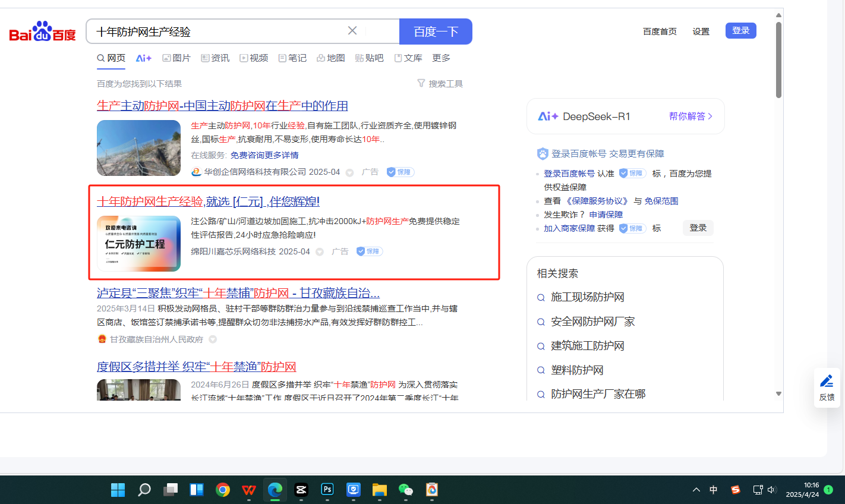Clear the search box with the X icon
The height and width of the screenshot is (504, 845).
pos(352,31)
